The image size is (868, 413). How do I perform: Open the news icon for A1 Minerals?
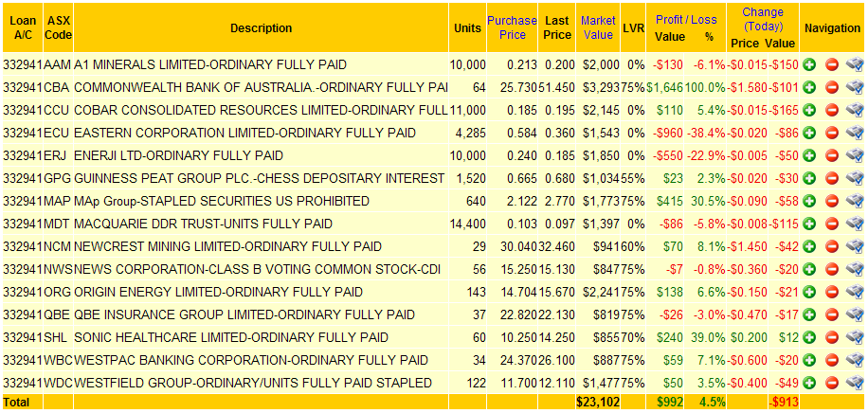pos(856,64)
